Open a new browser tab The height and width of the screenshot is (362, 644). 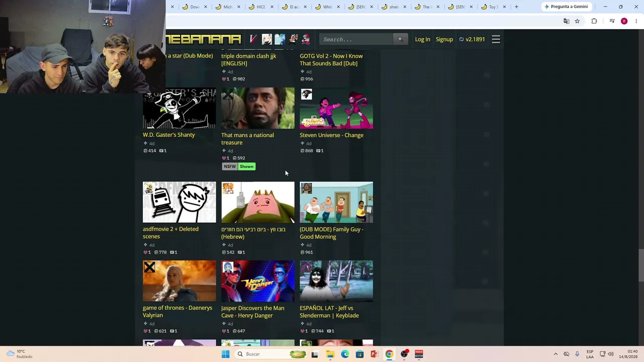click(x=516, y=7)
